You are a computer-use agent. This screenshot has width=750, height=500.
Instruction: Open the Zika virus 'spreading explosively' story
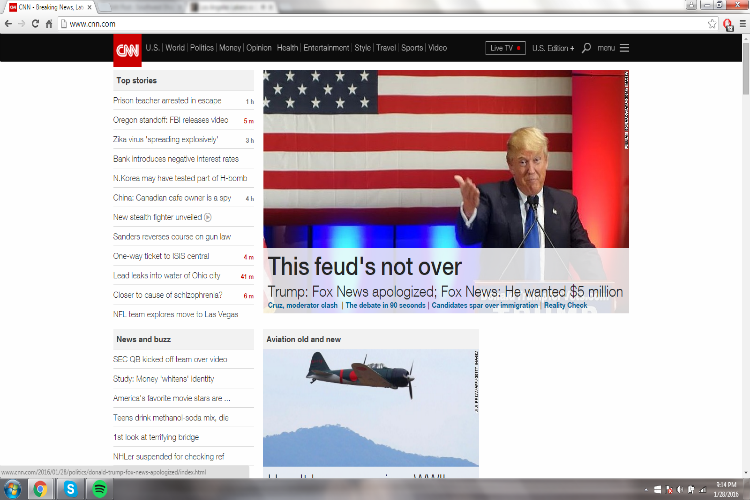click(165, 139)
